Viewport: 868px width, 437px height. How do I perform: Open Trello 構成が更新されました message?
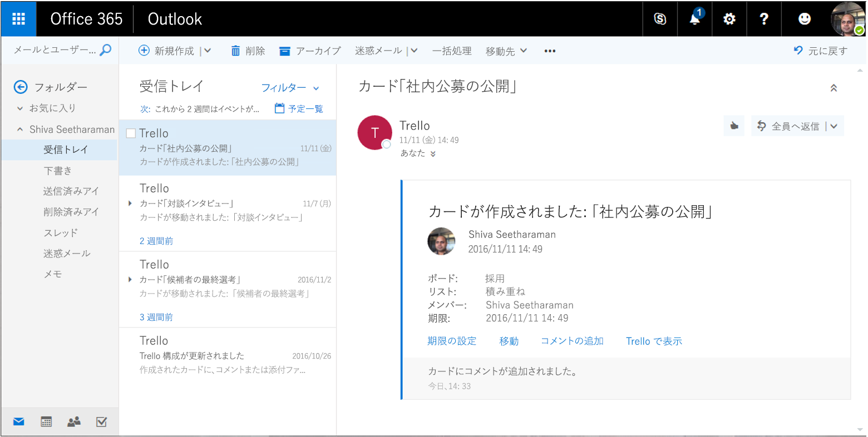(x=228, y=355)
